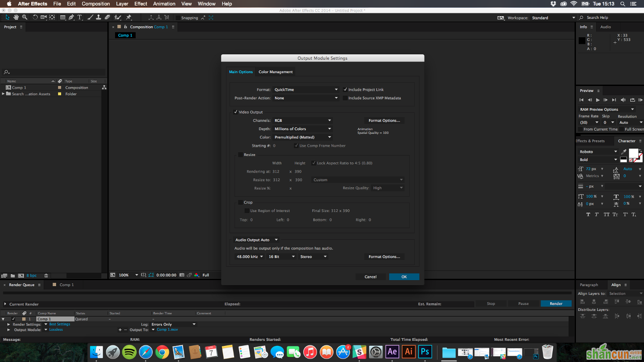The image size is (644, 362).
Task: Select the Zoom magnifier tool
Action: click(25, 17)
